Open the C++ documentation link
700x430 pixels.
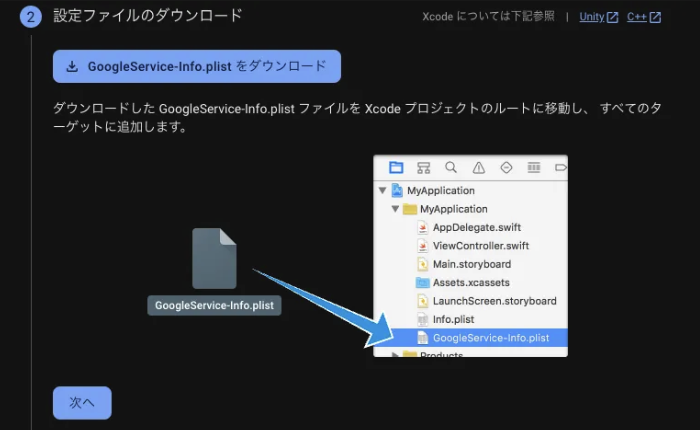coord(636,17)
